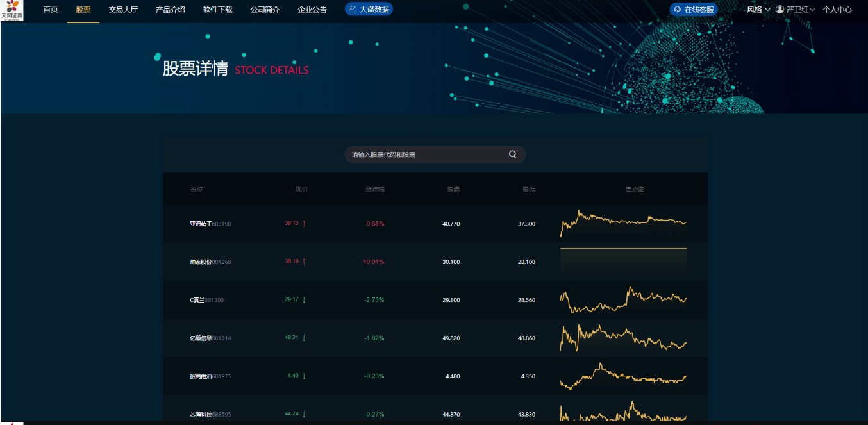
Task: Go to the 首页 home tab
Action: [51, 10]
